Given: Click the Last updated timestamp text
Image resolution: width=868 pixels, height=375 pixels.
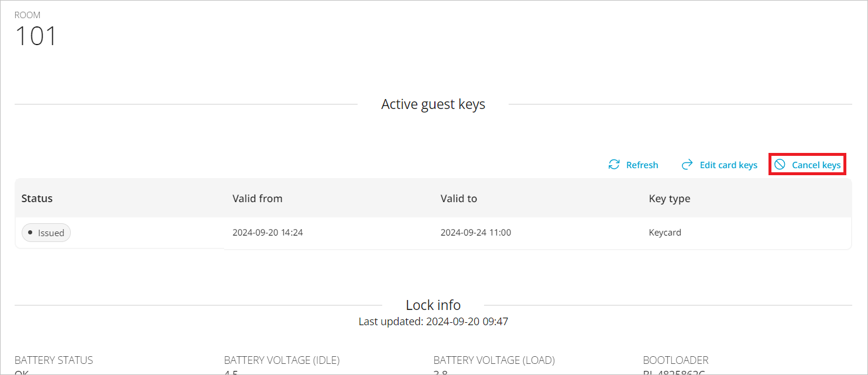Looking at the screenshot, I should coord(433,321).
